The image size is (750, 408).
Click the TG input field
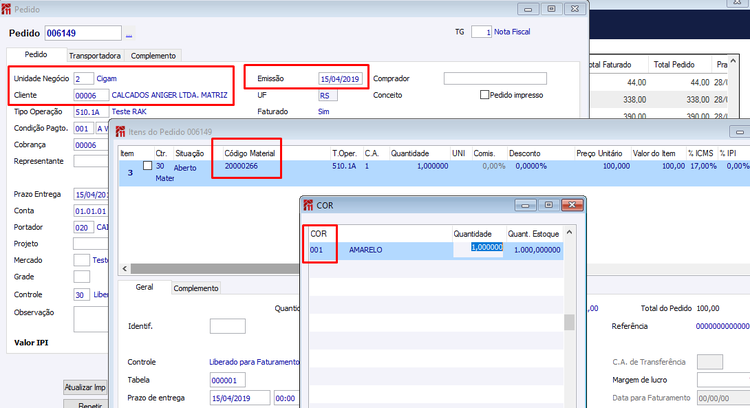tap(481, 32)
